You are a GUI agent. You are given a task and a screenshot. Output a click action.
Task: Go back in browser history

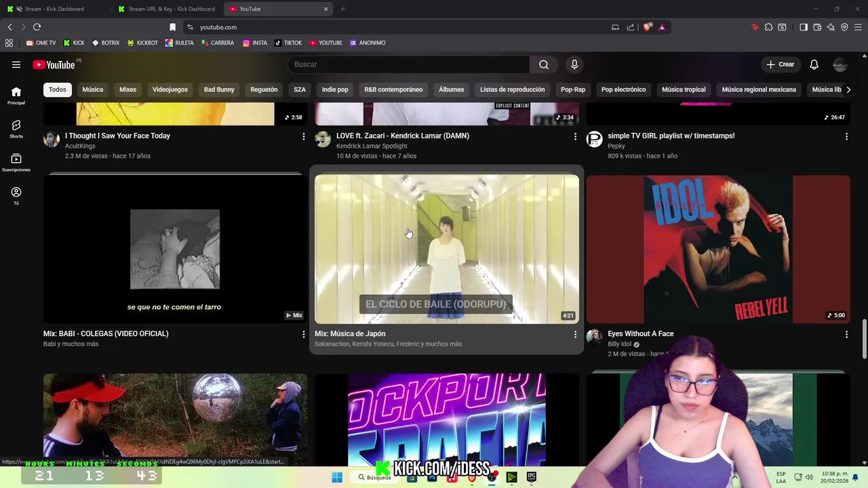[10, 27]
